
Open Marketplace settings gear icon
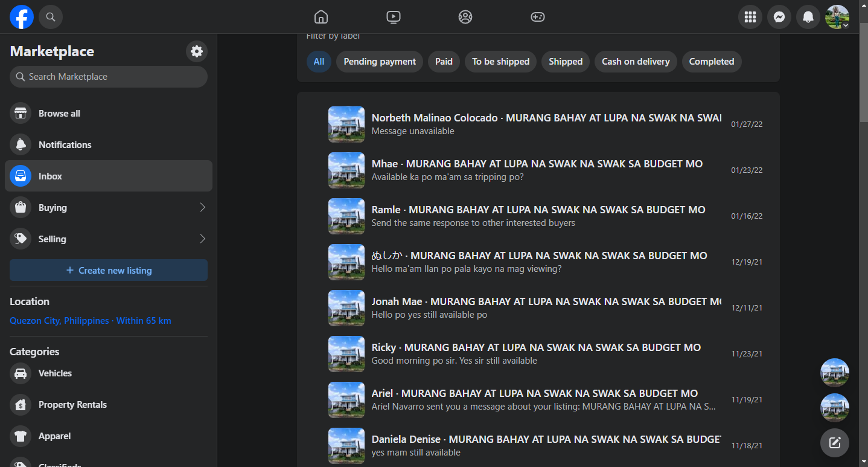pos(197,51)
